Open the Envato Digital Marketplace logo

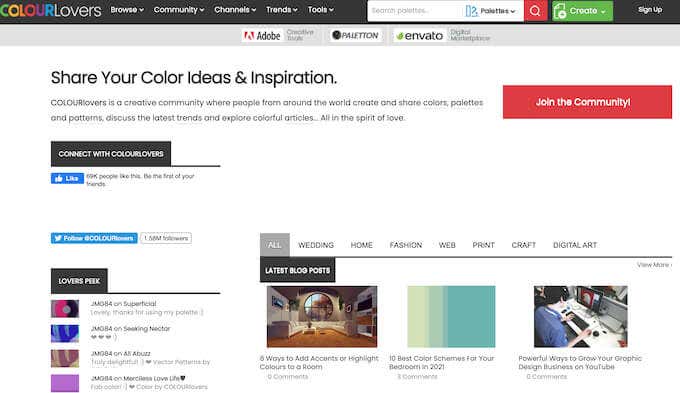[x=442, y=36]
